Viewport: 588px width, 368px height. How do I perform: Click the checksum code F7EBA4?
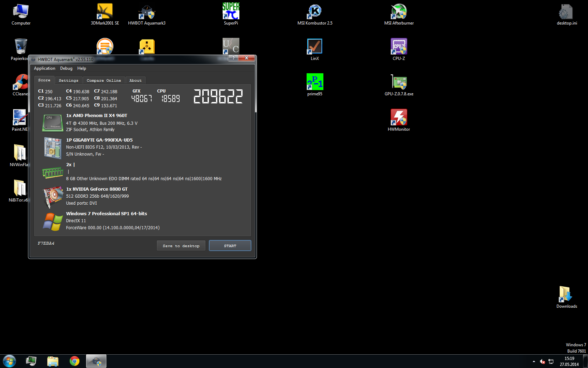point(46,243)
